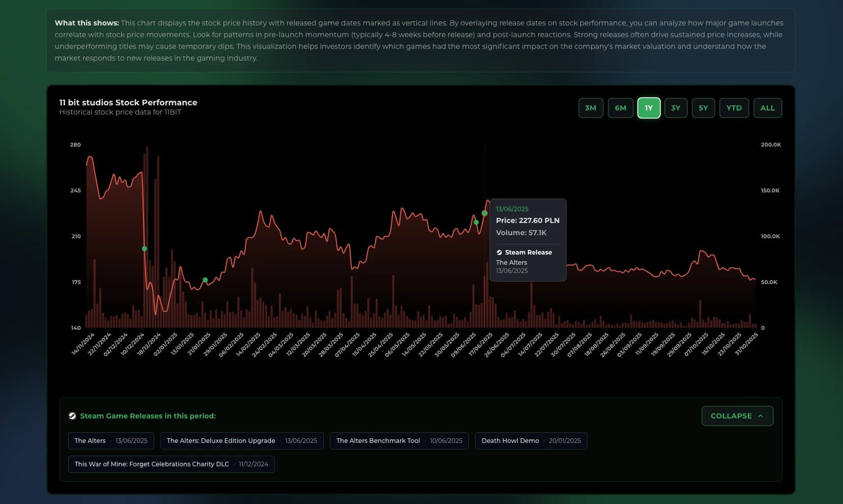Select The Alters: Deluxe Edition Upgrade chip
Image resolution: width=843 pixels, height=504 pixels.
(242, 440)
